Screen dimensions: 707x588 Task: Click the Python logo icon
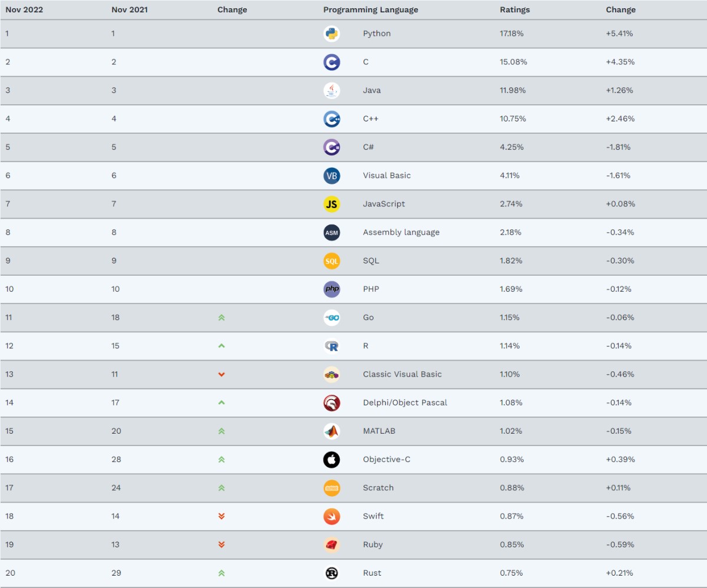point(332,34)
